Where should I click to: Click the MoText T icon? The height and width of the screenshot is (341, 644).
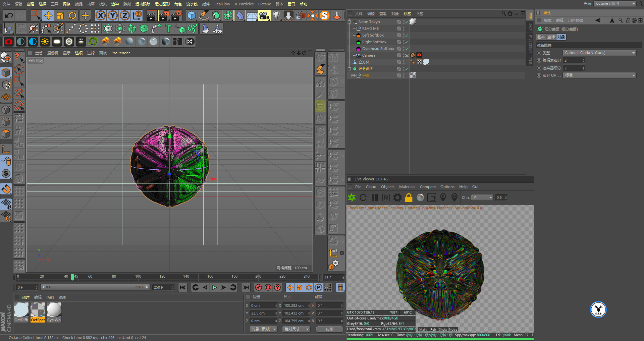coord(168,29)
